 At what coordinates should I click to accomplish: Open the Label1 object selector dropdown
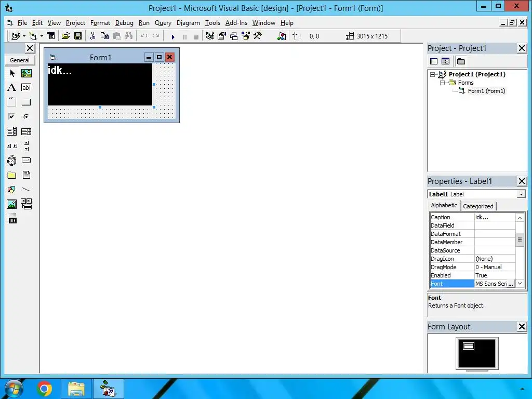pyautogui.click(x=521, y=194)
